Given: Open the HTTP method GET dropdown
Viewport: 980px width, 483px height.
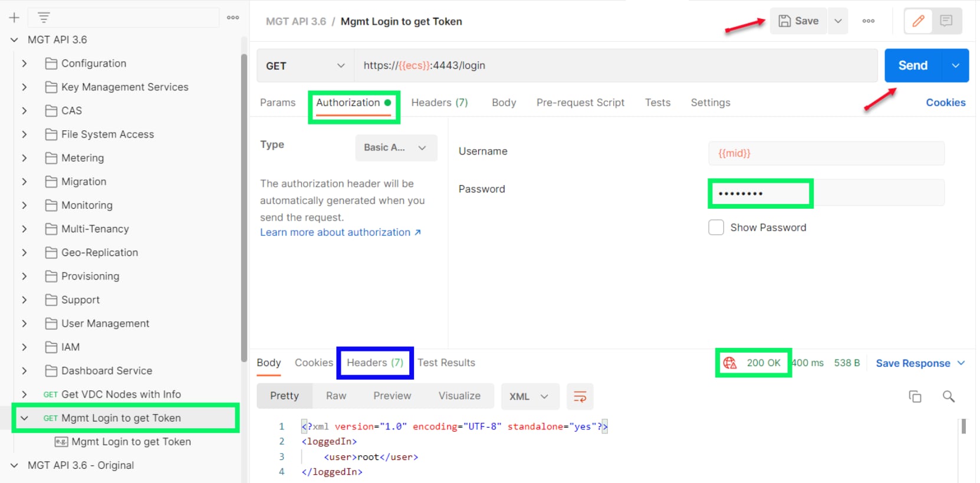Looking at the screenshot, I should pyautogui.click(x=305, y=65).
